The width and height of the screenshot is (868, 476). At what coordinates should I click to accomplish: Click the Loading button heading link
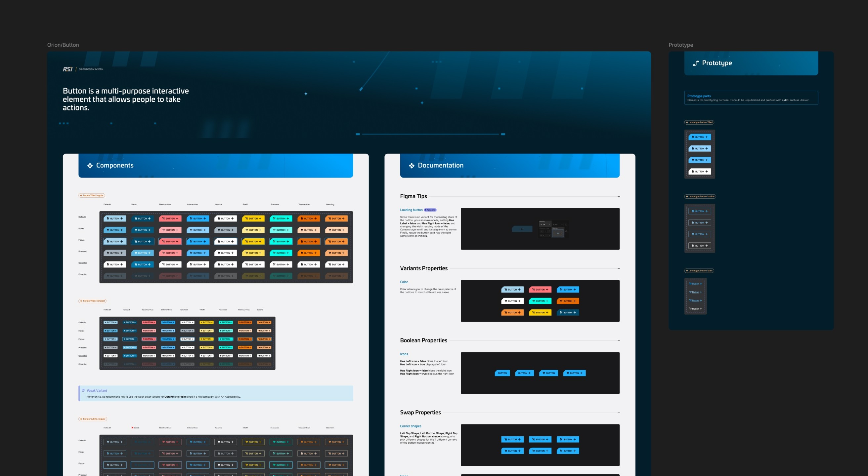[x=411, y=210]
